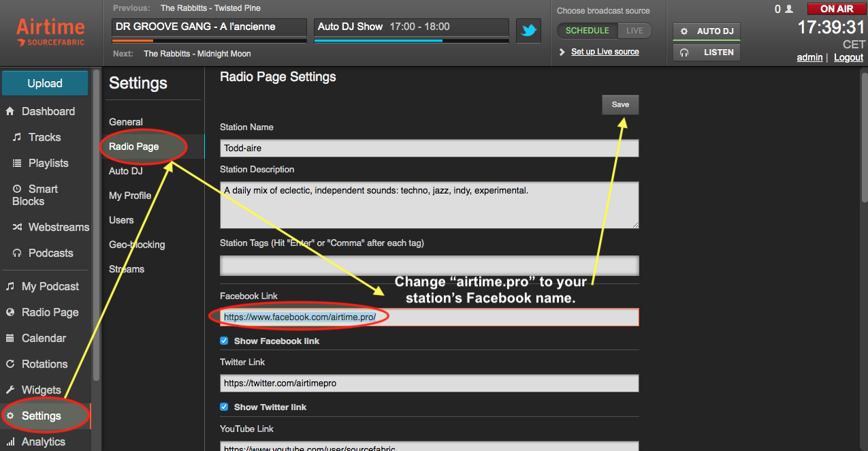
Task: Click the headphones icon on Listen button
Action: coord(684,52)
